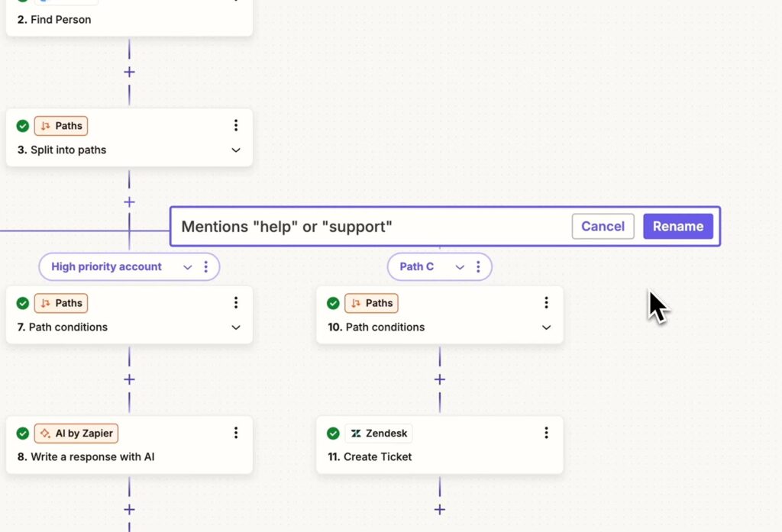The height and width of the screenshot is (532, 782).
Task: Open three-dot menu on step 7 Path conditions
Action: click(x=236, y=303)
